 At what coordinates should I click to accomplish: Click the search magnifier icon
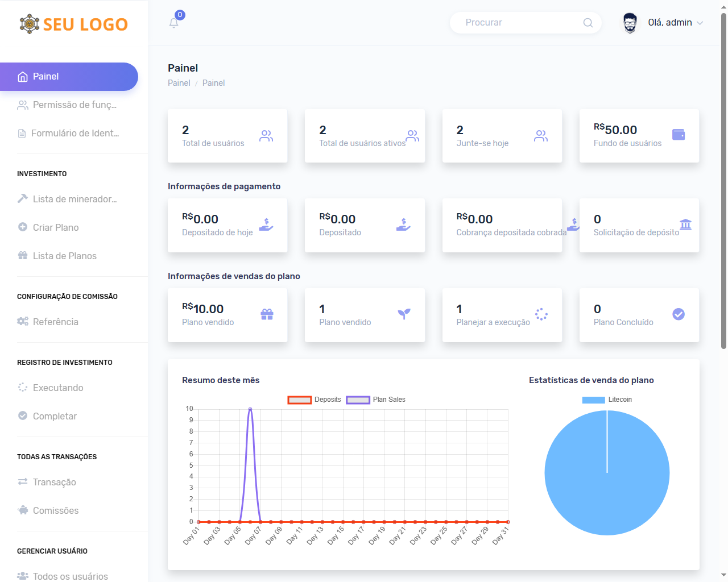click(x=588, y=23)
